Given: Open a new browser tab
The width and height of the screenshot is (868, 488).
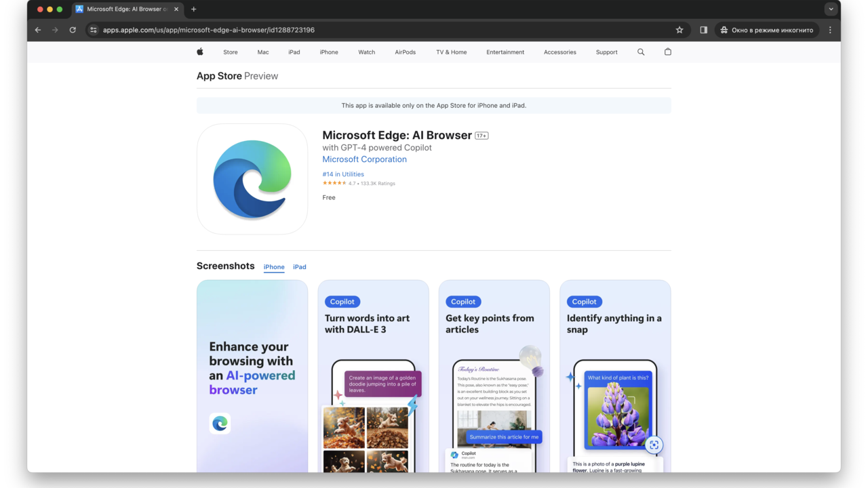Looking at the screenshot, I should [x=194, y=9].
